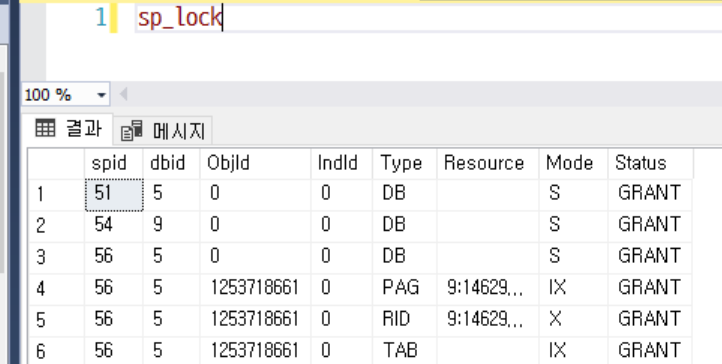Select the dbid column header
Image resolution: width=722 pixels, height=364 pixels.
[x=171, y=163]
